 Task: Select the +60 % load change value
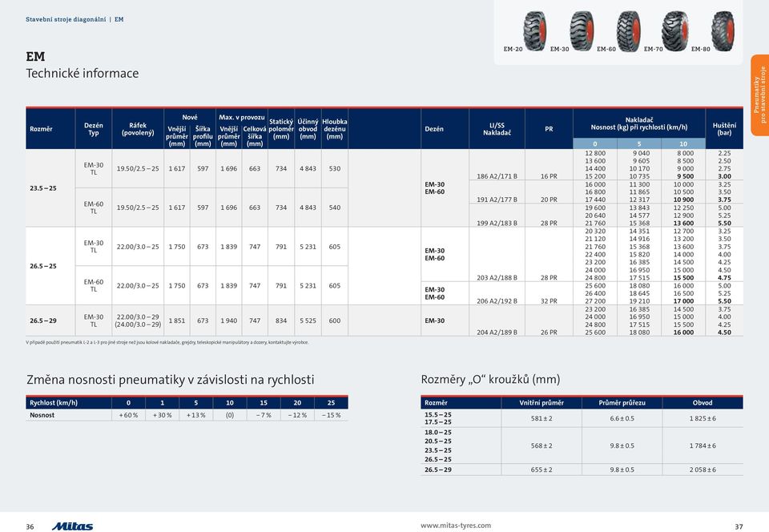tap(128, 415)
